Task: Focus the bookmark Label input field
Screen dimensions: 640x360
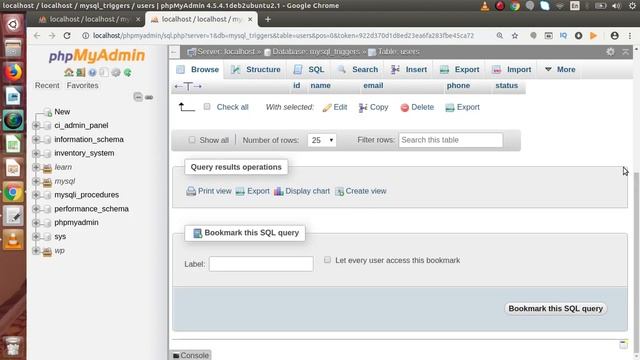Action: coord(261,264)
